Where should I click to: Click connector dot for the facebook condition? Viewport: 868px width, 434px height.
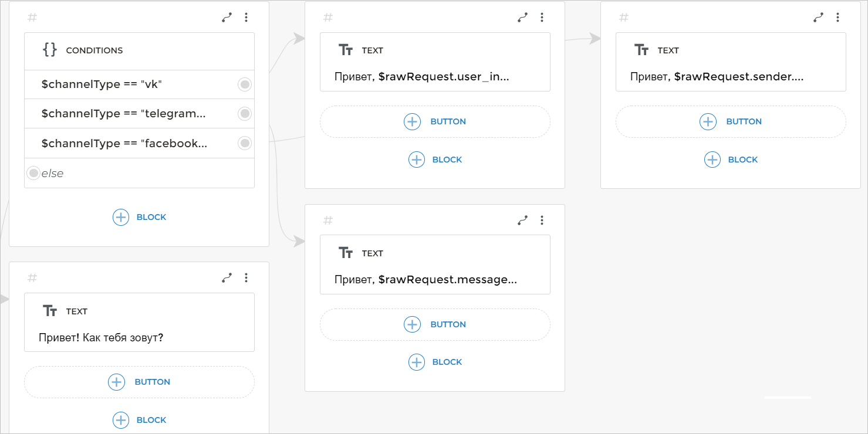point(245,143)
